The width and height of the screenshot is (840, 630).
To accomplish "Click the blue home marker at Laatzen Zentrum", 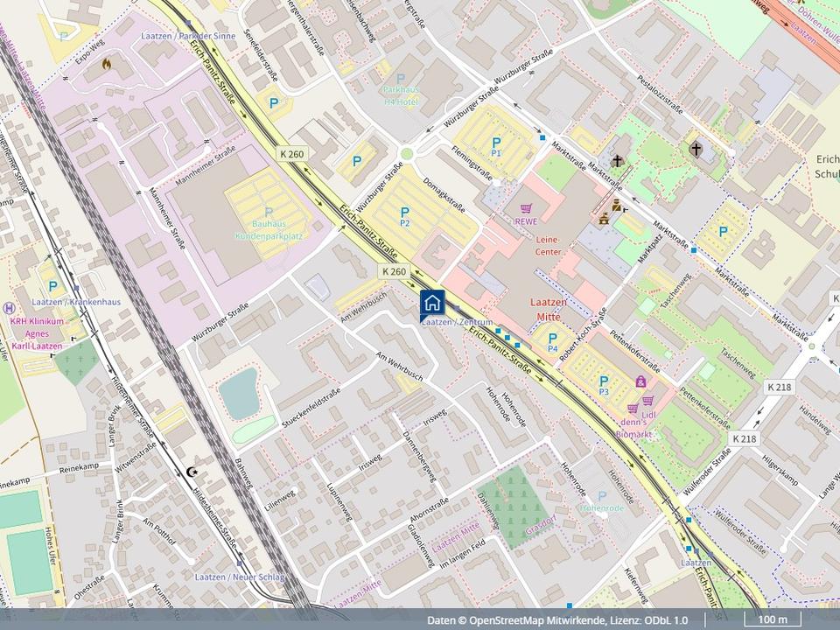I will [432, 303].
